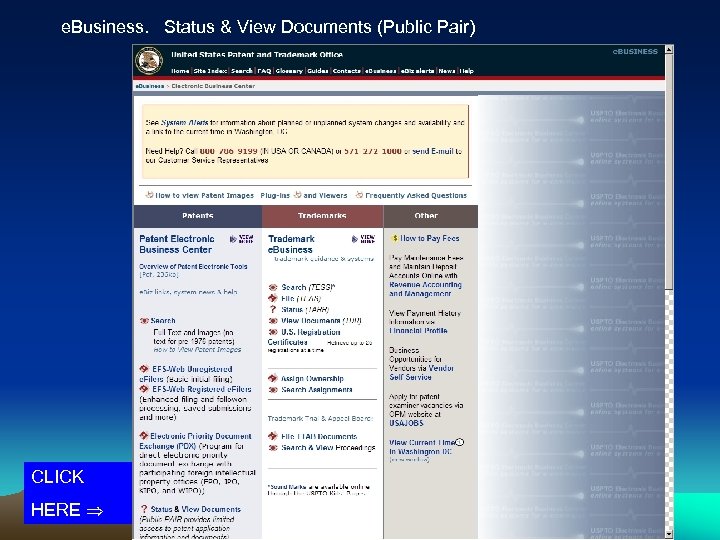Open Status & View Documents link
This screenshot has width=720, height=540.
tap(196, 509)
